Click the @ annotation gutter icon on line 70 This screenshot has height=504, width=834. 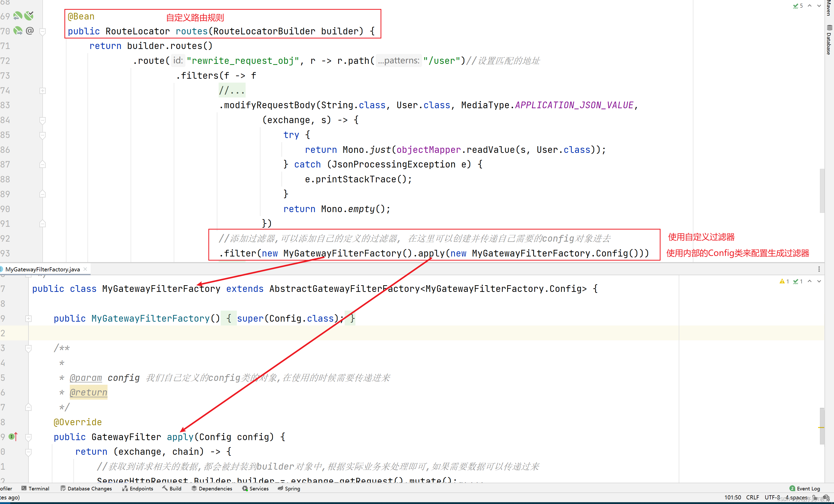tap(30, 31)
